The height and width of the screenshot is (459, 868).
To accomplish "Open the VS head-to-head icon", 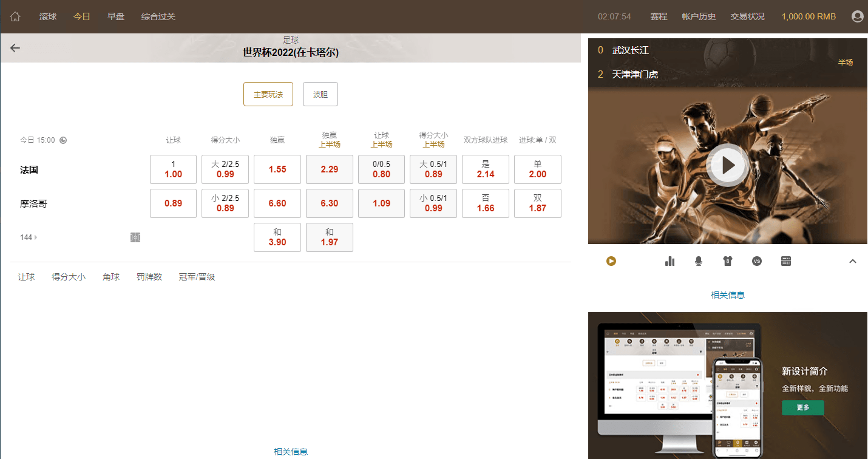I will point(757,261).
